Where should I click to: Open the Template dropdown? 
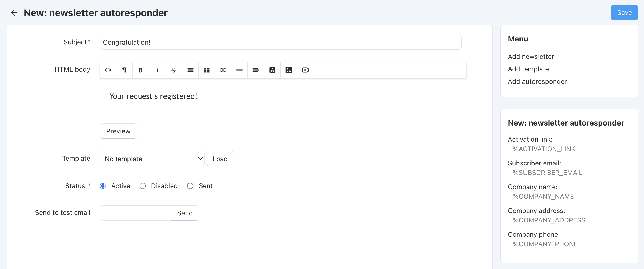coord(152,159)
